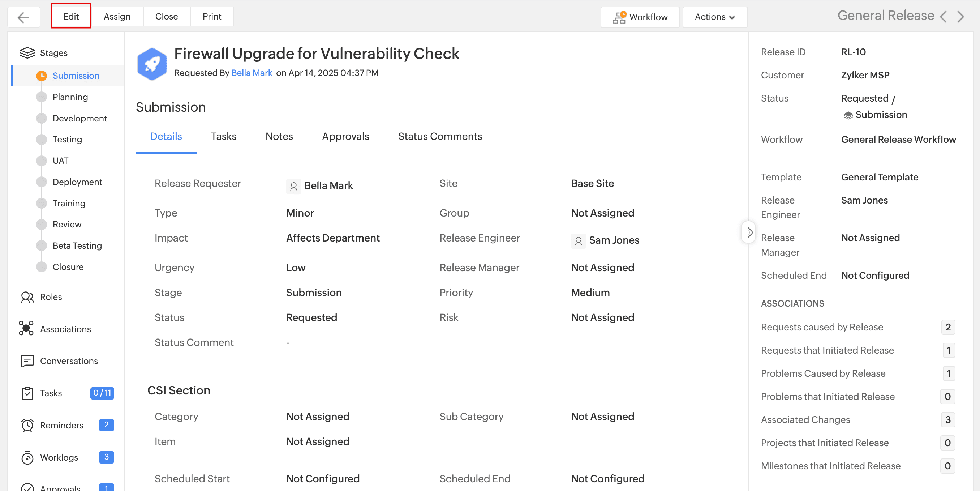Click the back arrow icon
Viewport: 980px width, 491px height.
coord(23,17)
